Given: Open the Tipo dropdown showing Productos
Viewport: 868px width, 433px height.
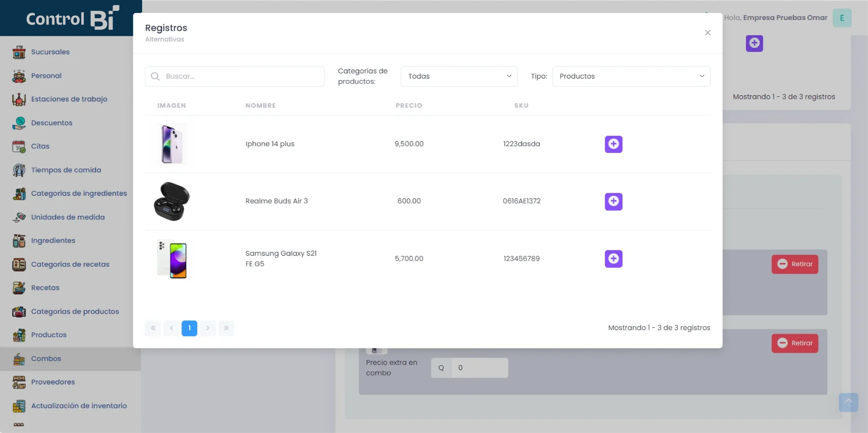Looking at the screenshot, I should (631, 76).
